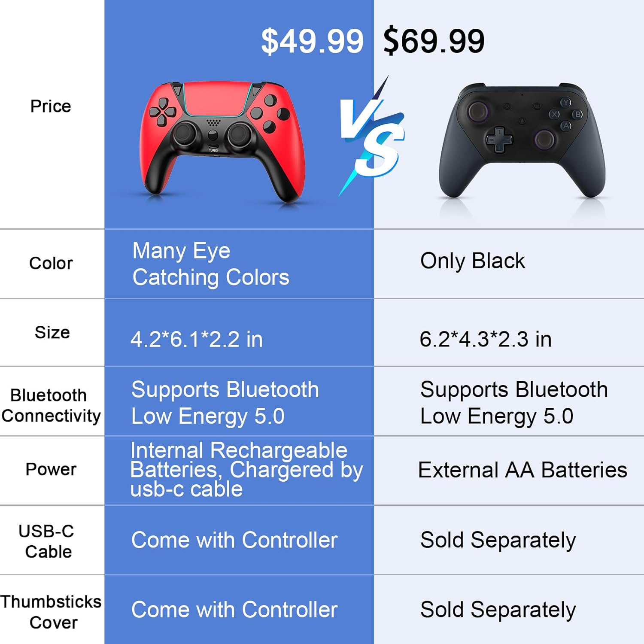Click the Thumbsticks Cover row label
This screenshot has height=644, width=644.
pyautogui.click(x=51, y=612)
